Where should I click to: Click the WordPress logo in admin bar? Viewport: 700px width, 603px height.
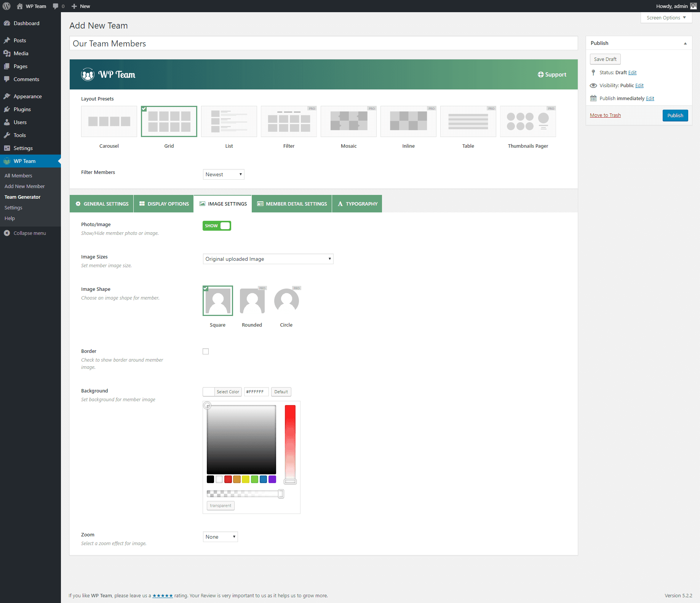pos(6,6)
